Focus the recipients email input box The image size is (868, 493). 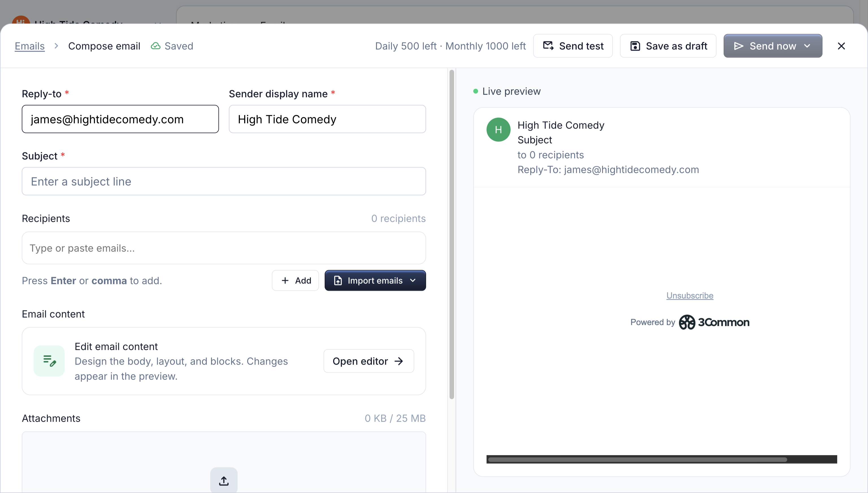pyautogui.click(x=224, y=248)
